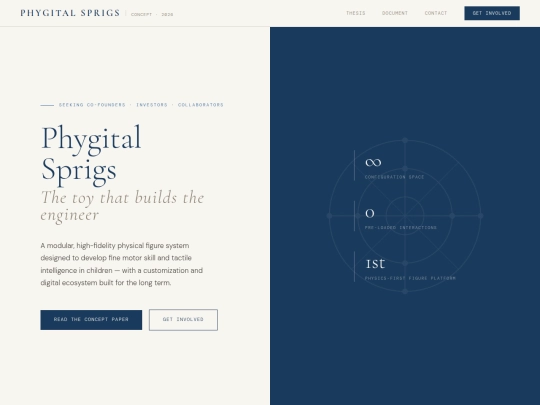Click the 'A modular, high-fidelity' description paragraph
540x405 pixels.
click(122, 264)
